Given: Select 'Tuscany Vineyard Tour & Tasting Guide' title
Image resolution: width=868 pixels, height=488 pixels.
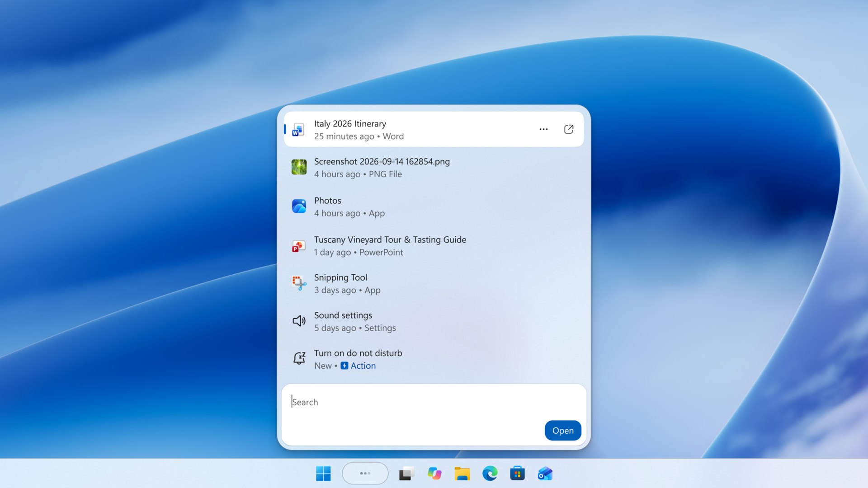Looking at the screenshot, I should tap(390, 239).
